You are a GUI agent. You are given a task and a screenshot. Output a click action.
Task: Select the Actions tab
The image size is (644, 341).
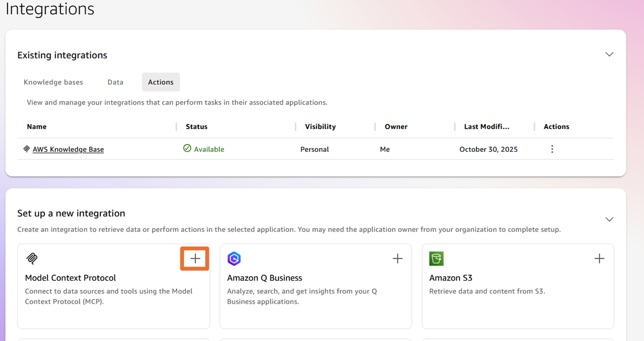coord(161,82)
